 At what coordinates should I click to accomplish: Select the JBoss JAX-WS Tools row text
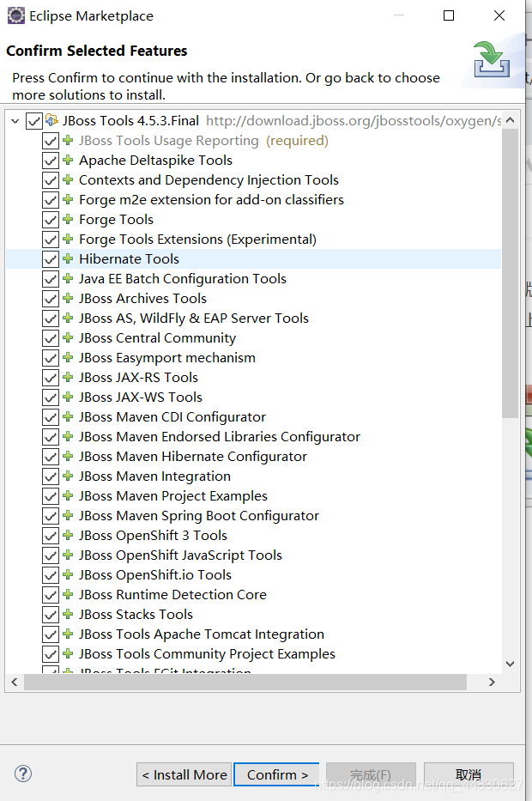tap(141, 397)
